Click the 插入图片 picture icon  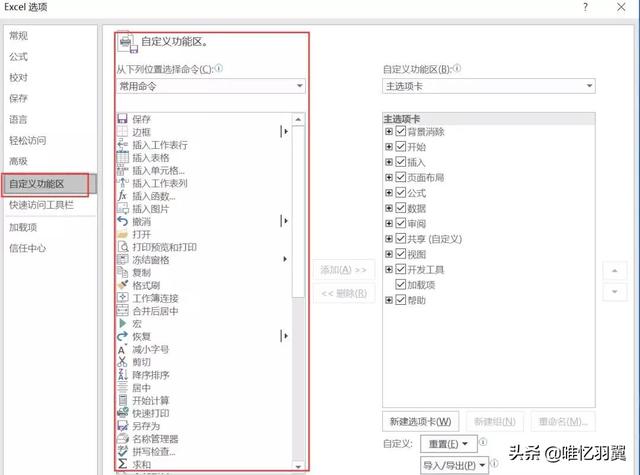pyautogui.click(x=122, y=209)
